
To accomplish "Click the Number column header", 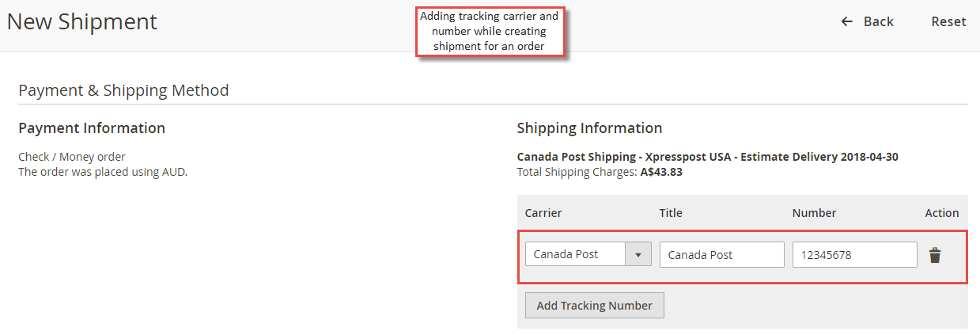I will (814, 213).
